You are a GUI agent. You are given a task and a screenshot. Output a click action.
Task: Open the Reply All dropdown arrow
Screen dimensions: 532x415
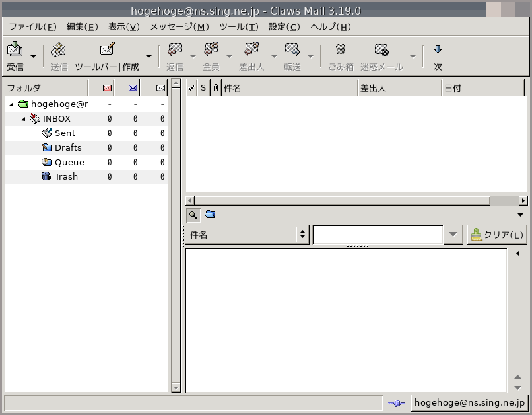(229, 56)
